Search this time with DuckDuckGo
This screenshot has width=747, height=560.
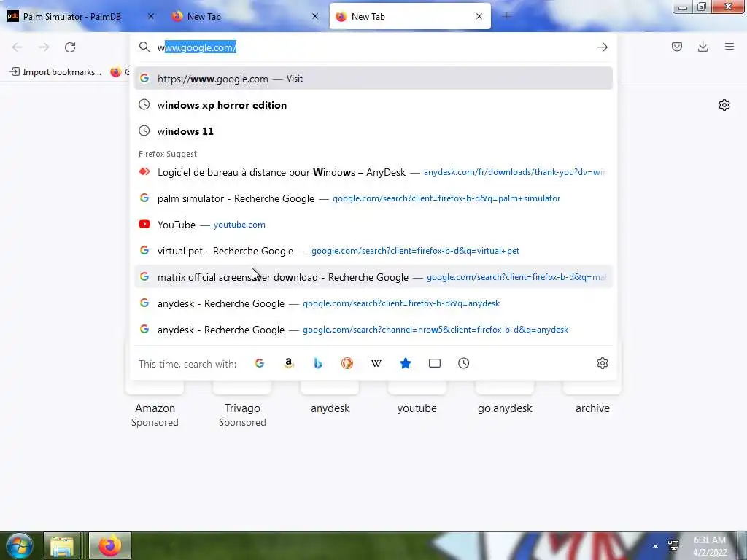[347, 363]
